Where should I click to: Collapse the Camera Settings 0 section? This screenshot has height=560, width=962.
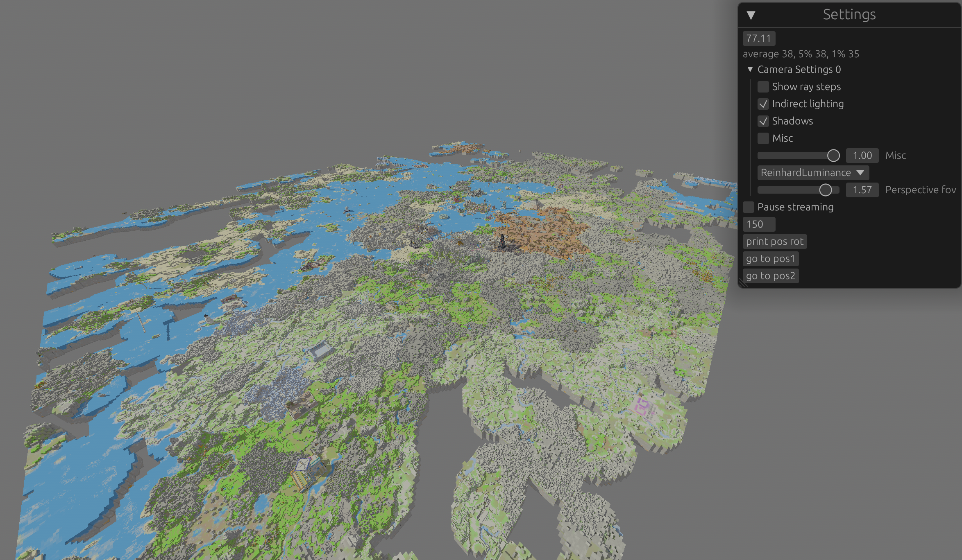click(750, 70)
